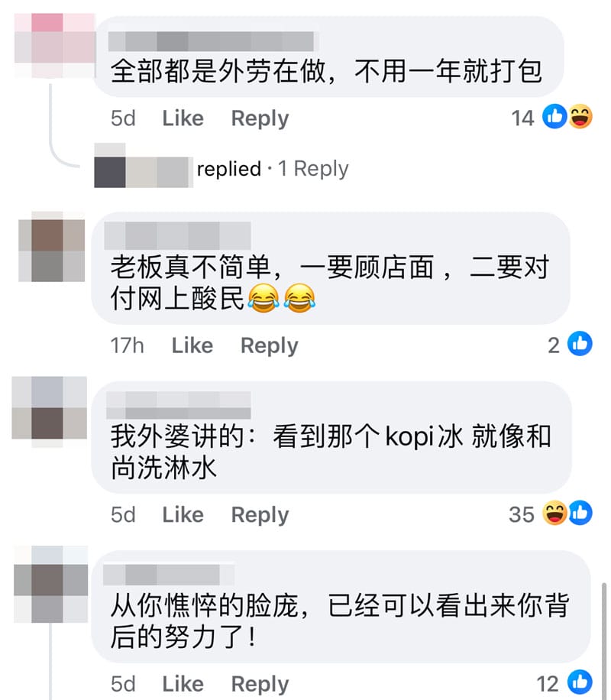Click the haha reaction icon beside count 35

pos(554,513)
